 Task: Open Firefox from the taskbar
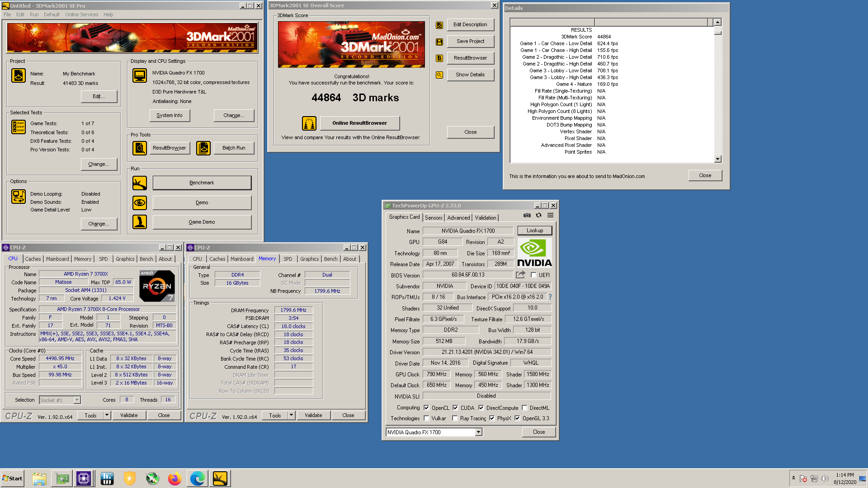coord(175,479)
